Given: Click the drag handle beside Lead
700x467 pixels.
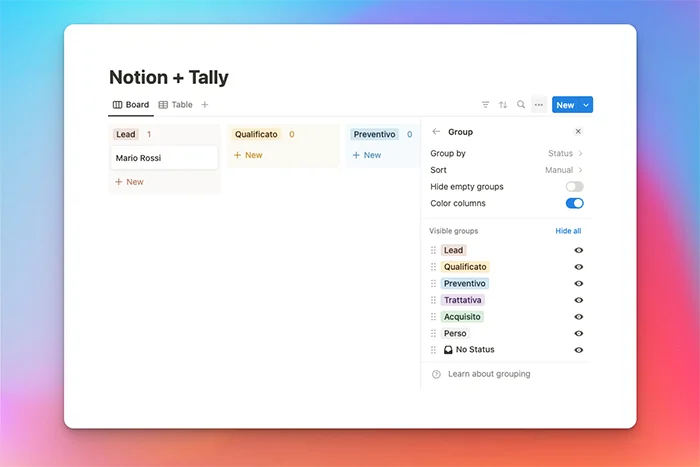Looking at the screenshot, I should [x=433, y=250].
